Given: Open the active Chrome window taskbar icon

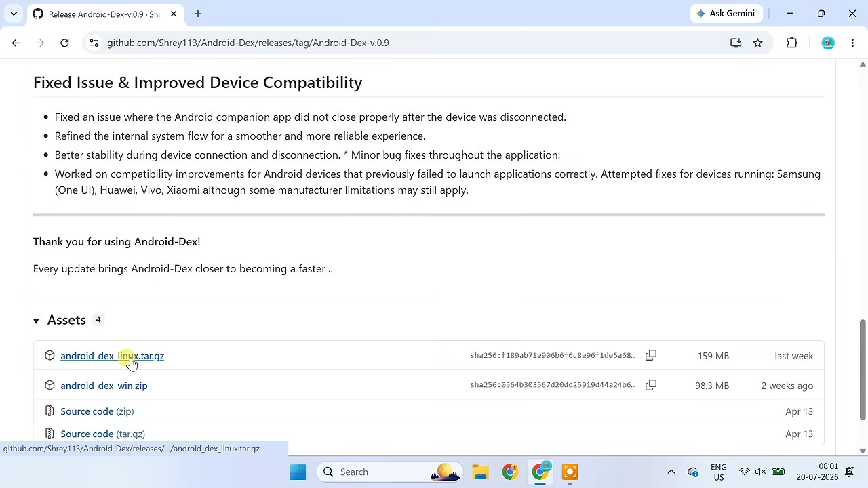Looking at the screenshot, I should pos(540,472).
